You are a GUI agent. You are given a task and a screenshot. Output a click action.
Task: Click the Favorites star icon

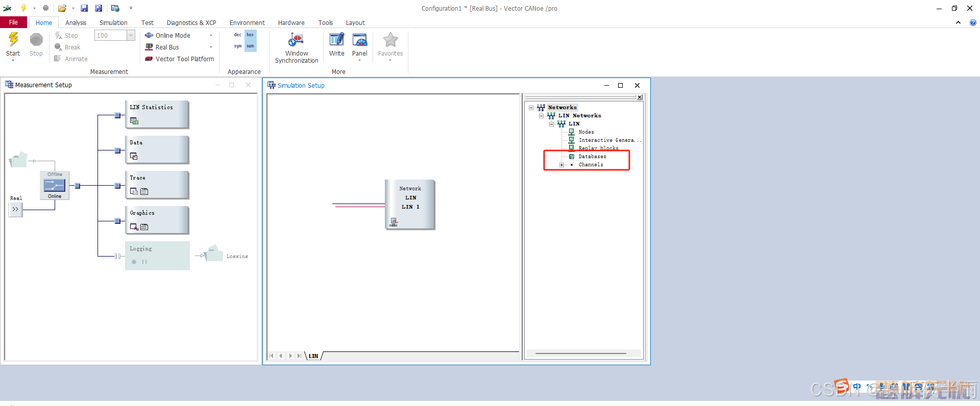coord(390,40)
